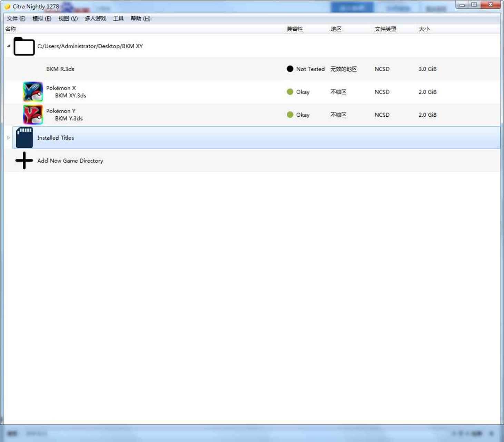This screenshot has width=504, height=442.
Task: Click the C:/Users/Administrator/Desktop/BKM XY path
Action: click(x=90, y=46)
